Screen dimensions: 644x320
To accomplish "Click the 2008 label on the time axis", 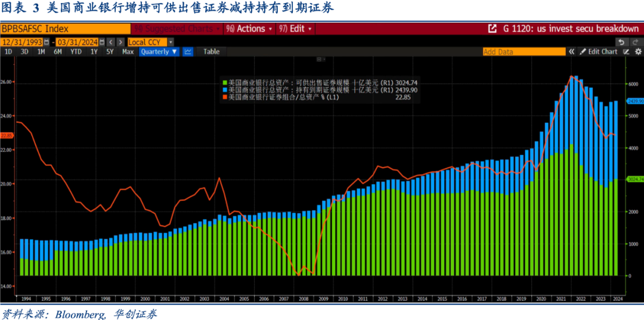I will click(302, 299).
